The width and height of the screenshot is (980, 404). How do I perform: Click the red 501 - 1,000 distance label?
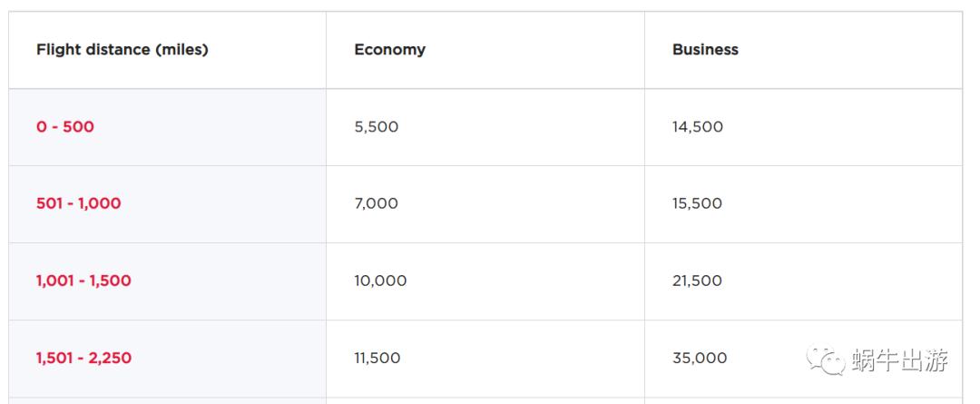(79, 203)
